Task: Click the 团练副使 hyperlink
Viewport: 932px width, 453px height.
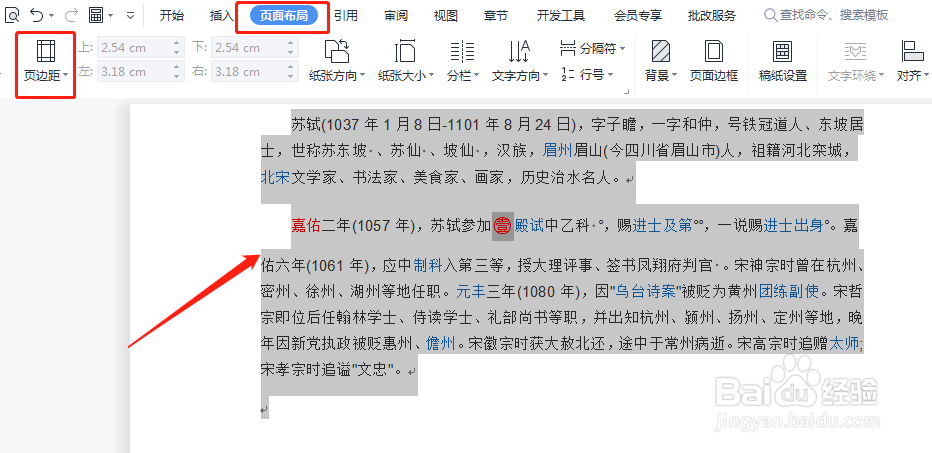Action: [x=789, y=291]
